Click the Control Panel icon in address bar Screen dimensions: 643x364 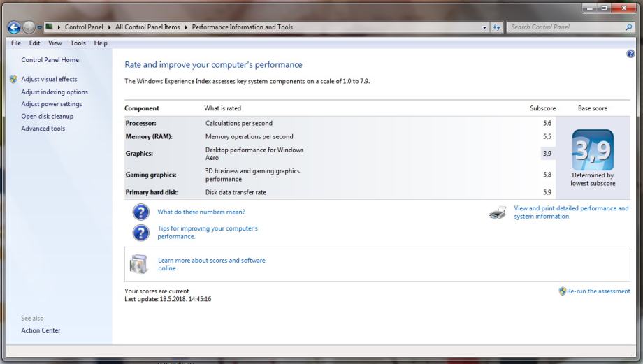[x=49, y=27]
